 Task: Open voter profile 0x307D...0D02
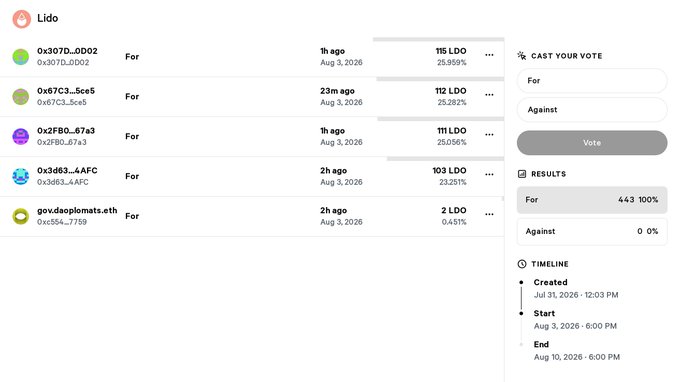click(67, 51)
